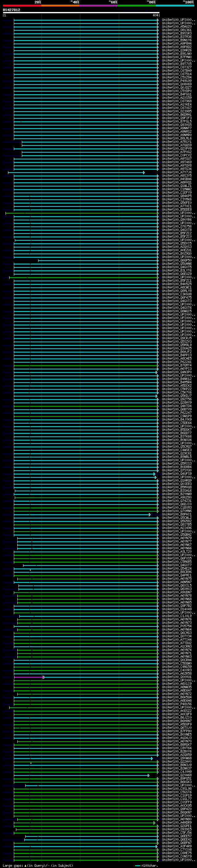The height and width of the screenshot is (868, 197).
Task: Select the UniRef100_B0D8B4 label
Action: (x=177, y=467)
